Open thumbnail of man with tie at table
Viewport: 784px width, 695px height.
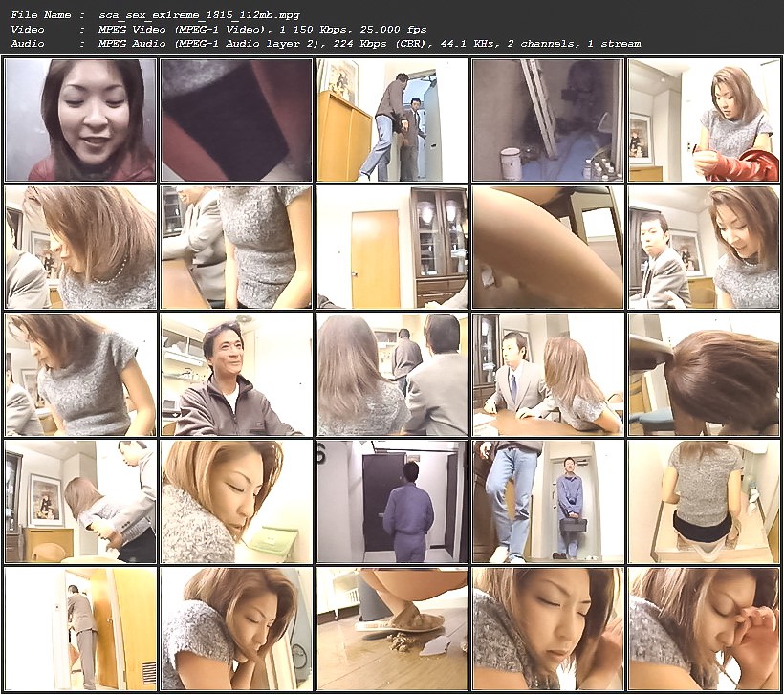point(549,375)
